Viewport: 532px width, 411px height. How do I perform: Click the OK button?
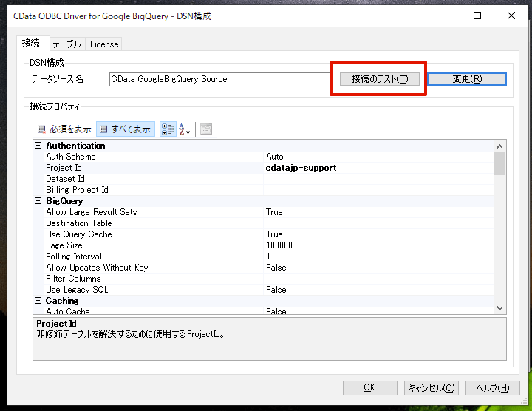point(370,387)
